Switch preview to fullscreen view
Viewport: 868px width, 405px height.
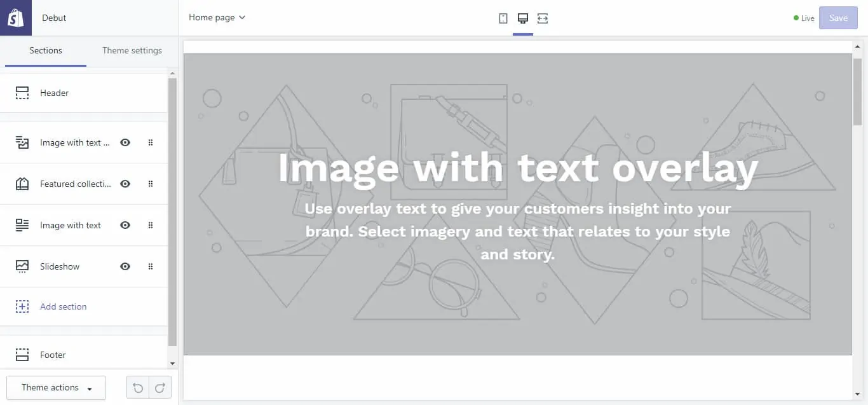coord(542,18)
